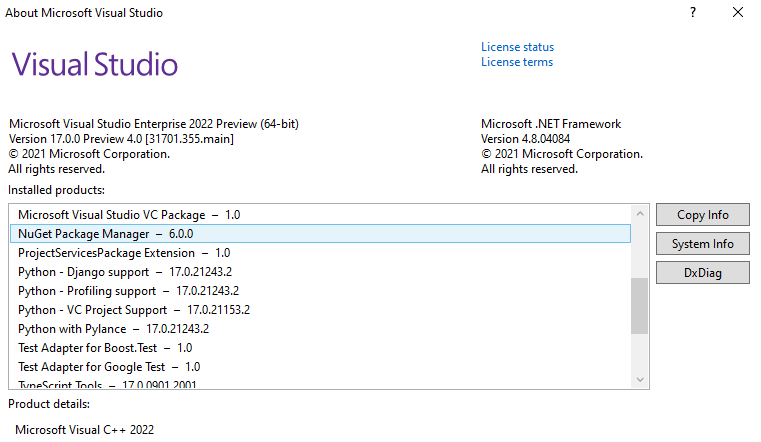The width and height of the screenshot is (761, 442).
Task: Select the partially visible TypeScript Tools entry
Action: coord(320,383)
